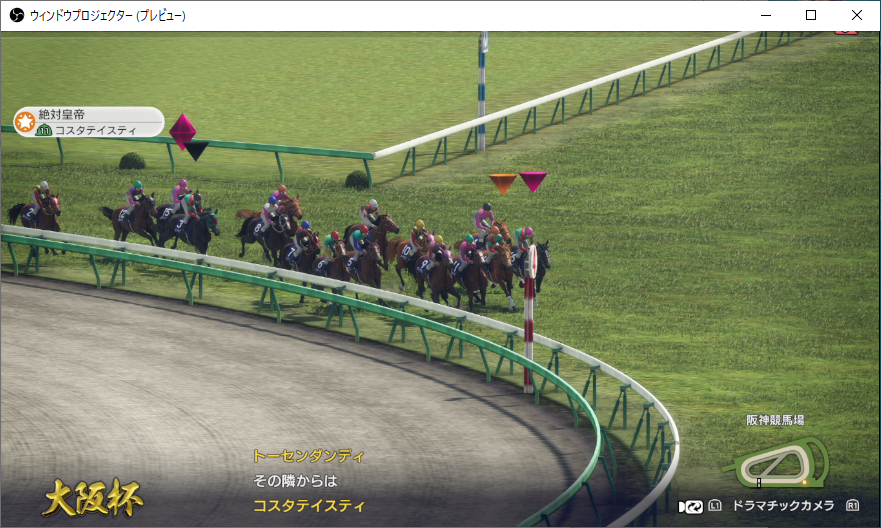Select the ドラマチックカメラ camera label
This screenshot has width=881, height=528.
tap(785, 506)
